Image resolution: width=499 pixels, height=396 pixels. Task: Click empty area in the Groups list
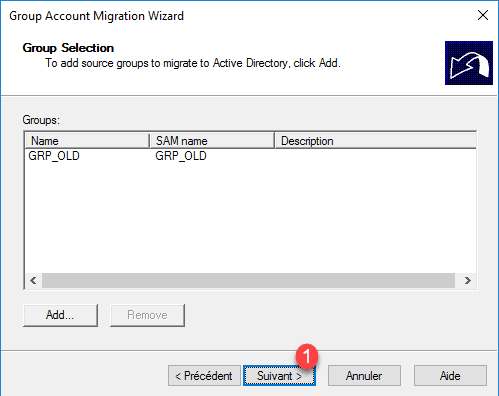tap(250, 217)
